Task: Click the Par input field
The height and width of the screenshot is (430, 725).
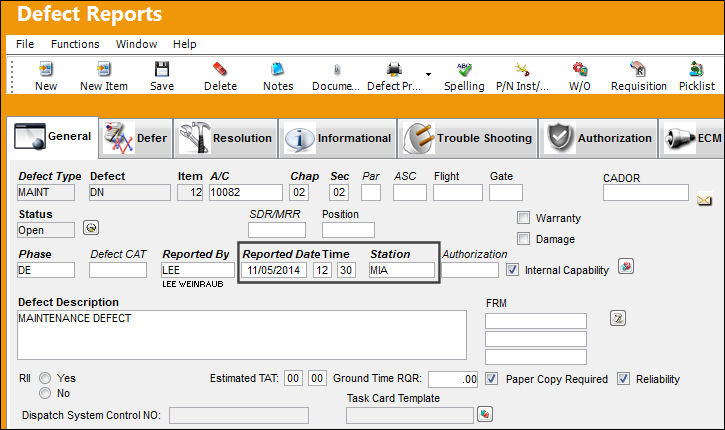Action: (371, 192)
